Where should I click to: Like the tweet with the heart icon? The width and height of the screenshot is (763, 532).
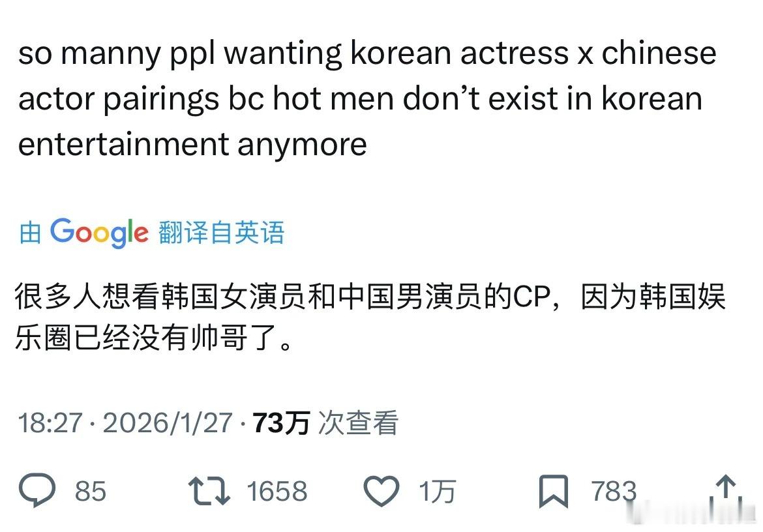pyautogui.click(x=381, y=491)
